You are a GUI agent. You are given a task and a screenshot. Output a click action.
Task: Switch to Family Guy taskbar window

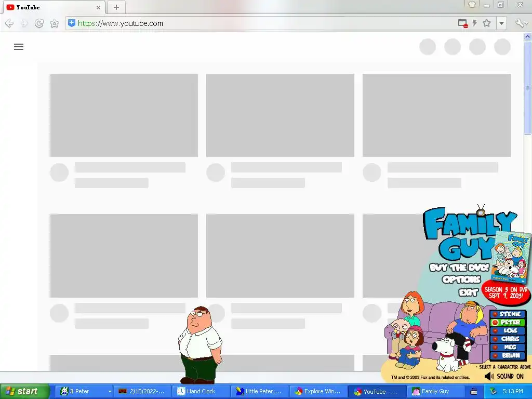click(436, 392)
